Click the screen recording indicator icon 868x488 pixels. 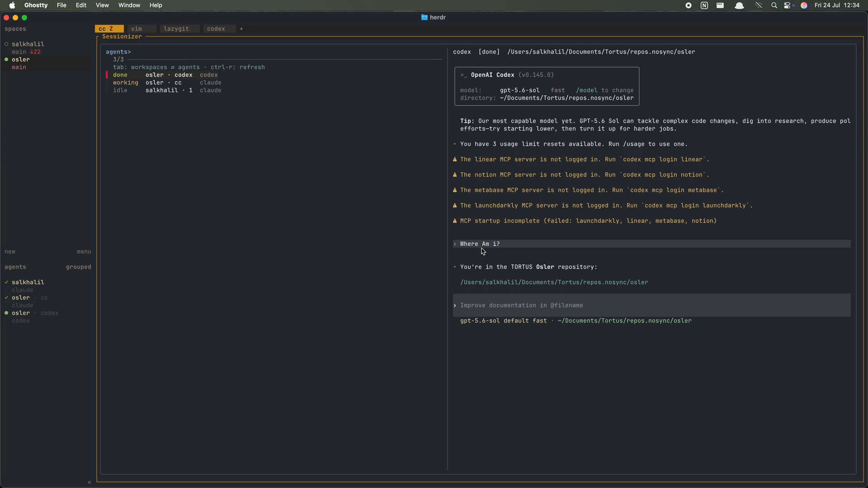688,5
